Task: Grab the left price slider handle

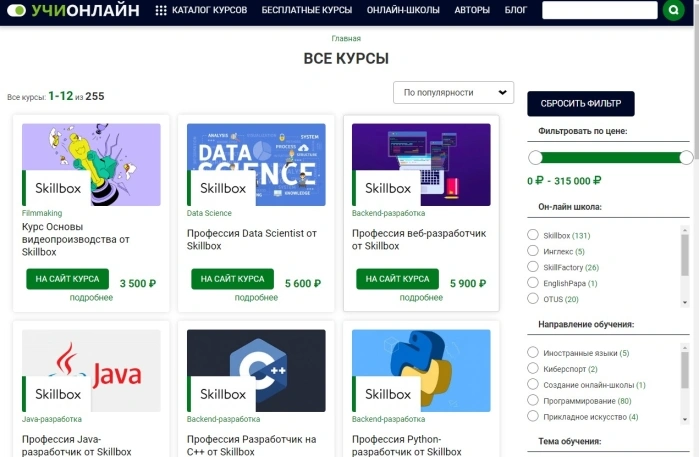Action: point(535,157)
